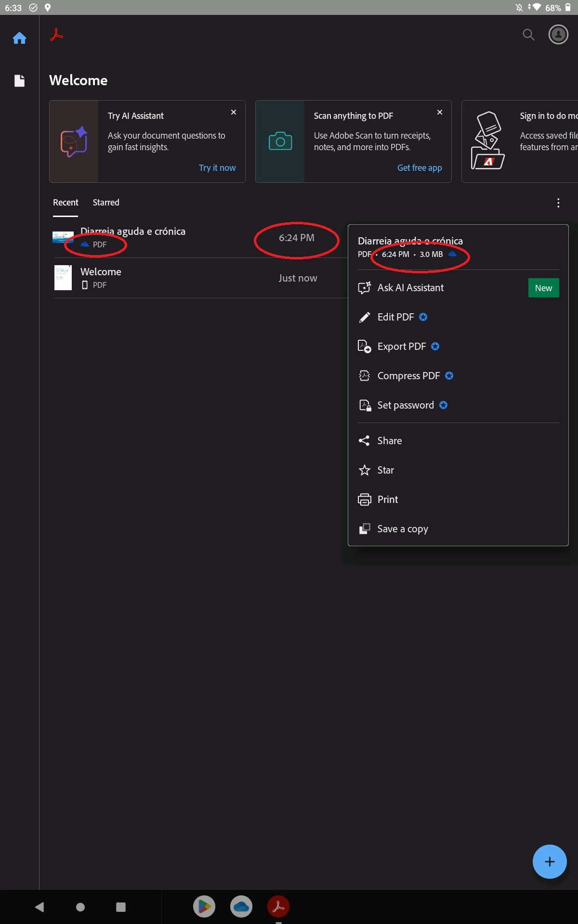Viewport: 578px width, 924px height.
Task: Click the Save a copy icon
Action: coord(365,529)
